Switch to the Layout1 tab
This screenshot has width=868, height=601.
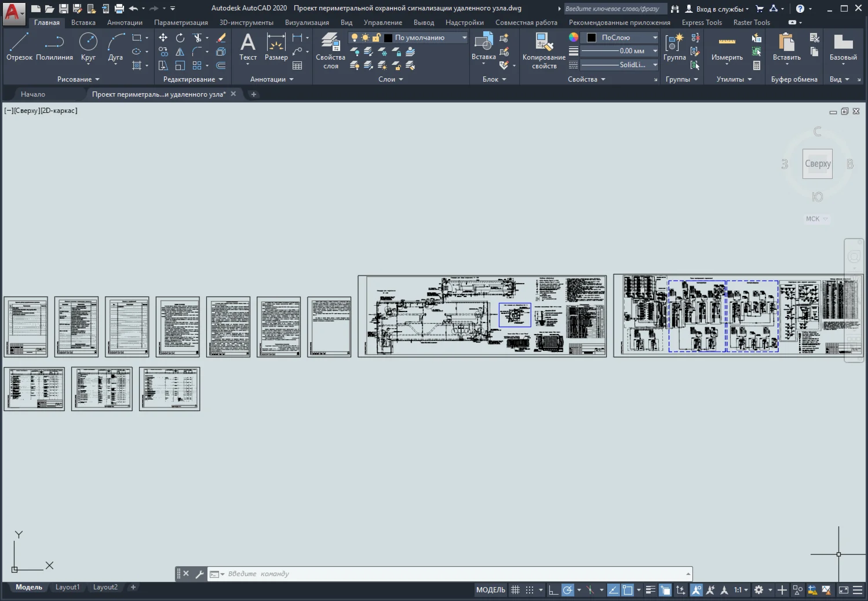pos(68,587)
